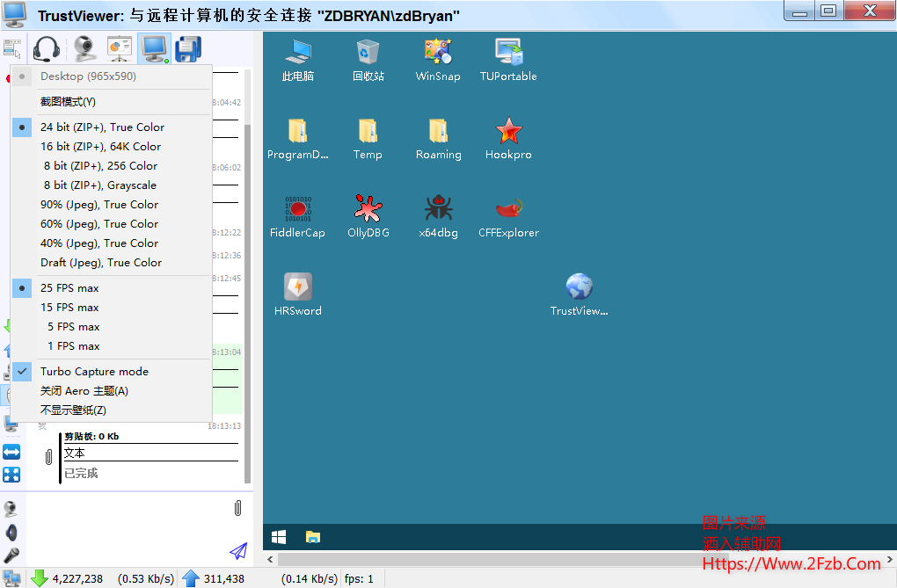
Task: Open the menu list icon at toolbar start
Action: click(x=12, y=48)
